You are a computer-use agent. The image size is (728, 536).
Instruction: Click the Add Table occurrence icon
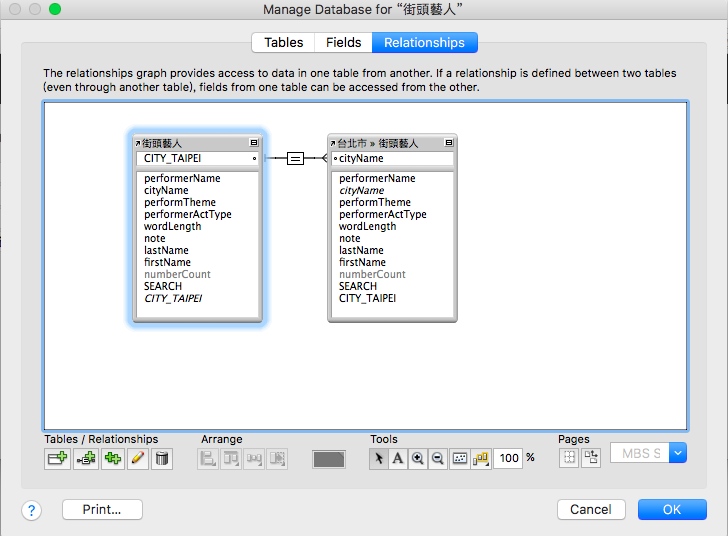click(58, 458)
